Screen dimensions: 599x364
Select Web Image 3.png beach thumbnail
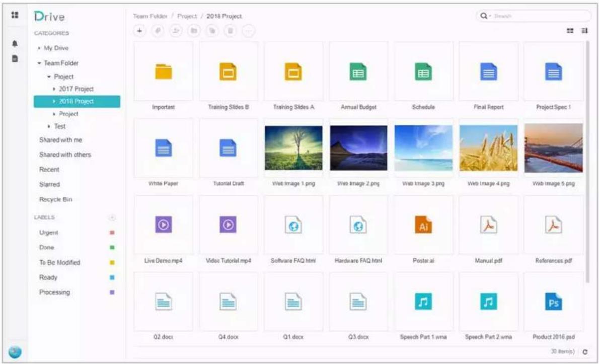pyautogui.click(x=423, y=148)
